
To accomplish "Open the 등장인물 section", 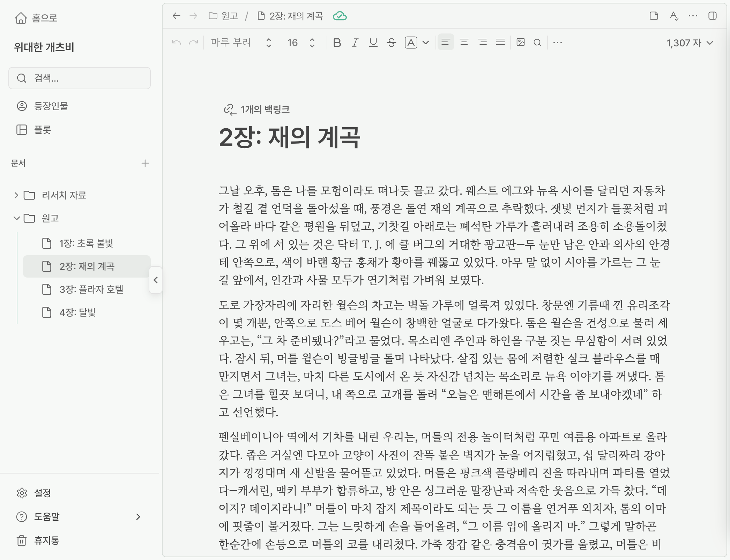I will 51,106.
